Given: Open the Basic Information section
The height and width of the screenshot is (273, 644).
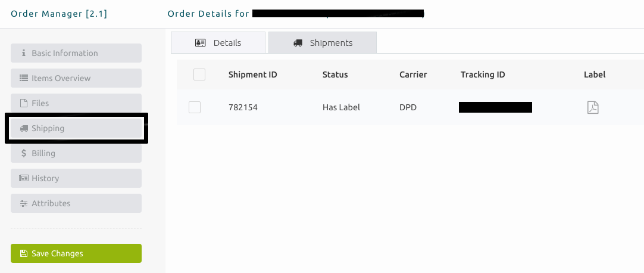Looking at the screenshot, I should click(76, 53).
